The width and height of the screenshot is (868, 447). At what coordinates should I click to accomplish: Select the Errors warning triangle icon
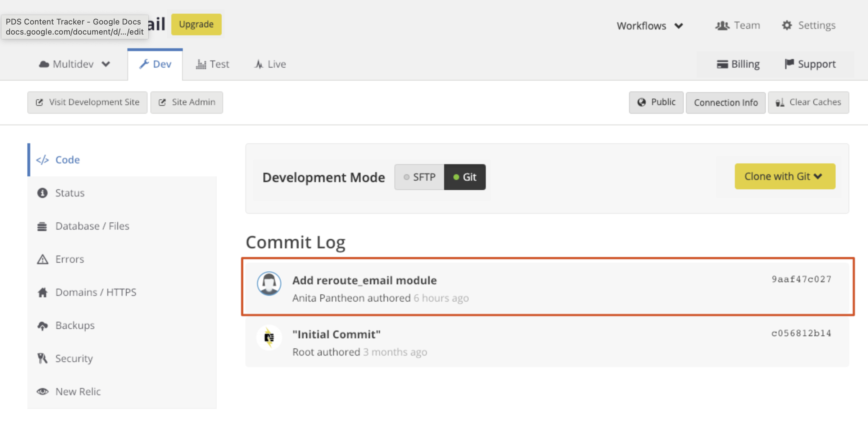42,259
